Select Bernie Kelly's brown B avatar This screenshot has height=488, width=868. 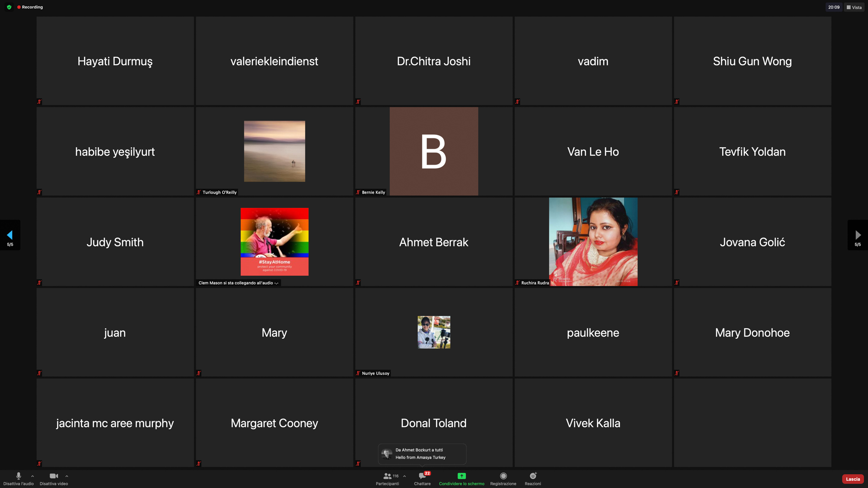[434, 151]
